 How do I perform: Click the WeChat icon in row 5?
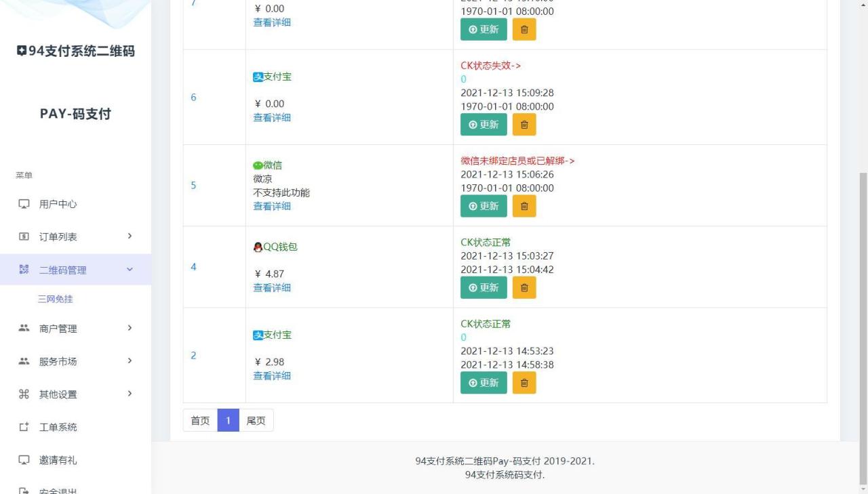[x=258, y=165]
